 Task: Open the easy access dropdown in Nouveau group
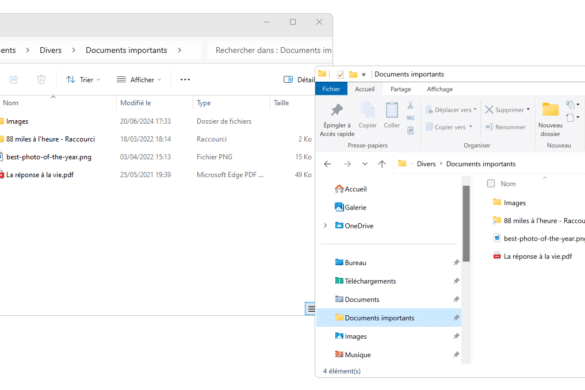573,118
